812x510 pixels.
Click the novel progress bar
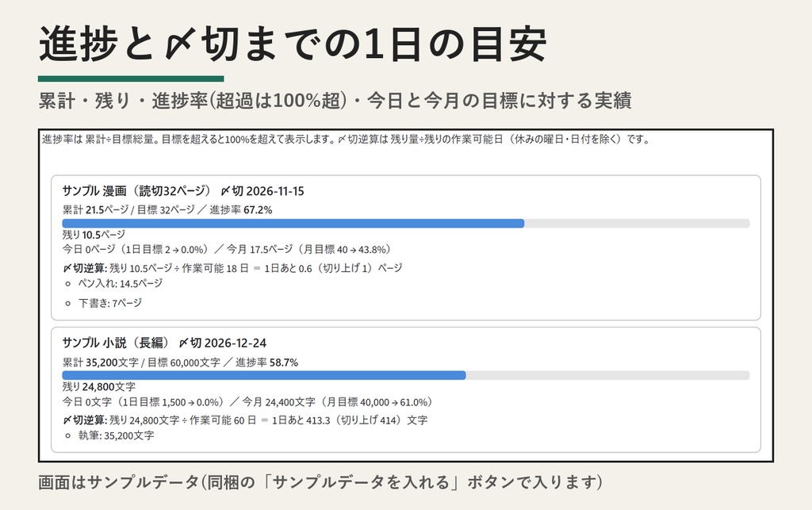405,375
